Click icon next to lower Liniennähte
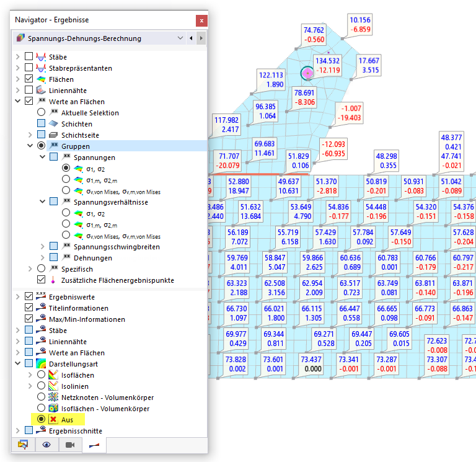The width and height of the screenshot is (476, 462). pos(41,341)
